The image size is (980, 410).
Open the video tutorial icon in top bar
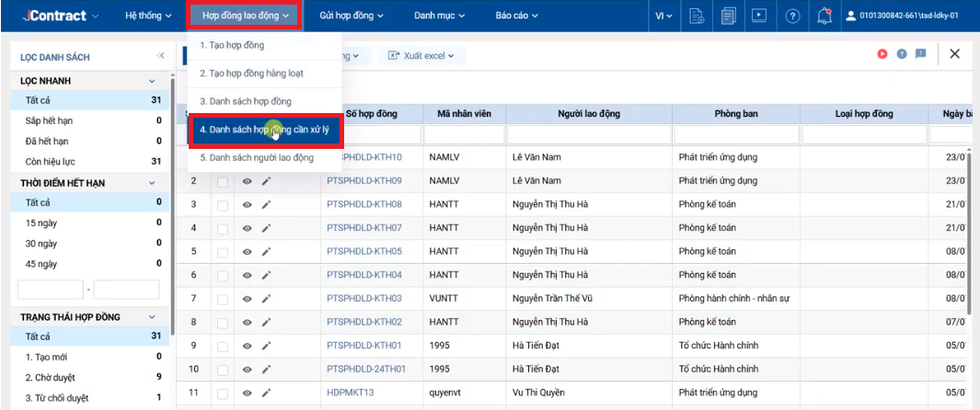coord(759,16)
